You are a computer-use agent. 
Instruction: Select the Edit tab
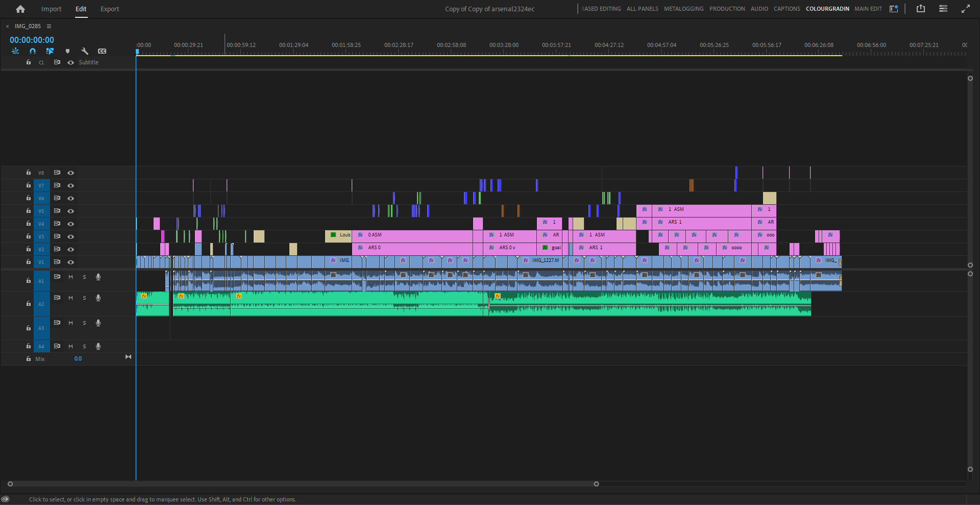pyautogui.click(x=81, y=9)
